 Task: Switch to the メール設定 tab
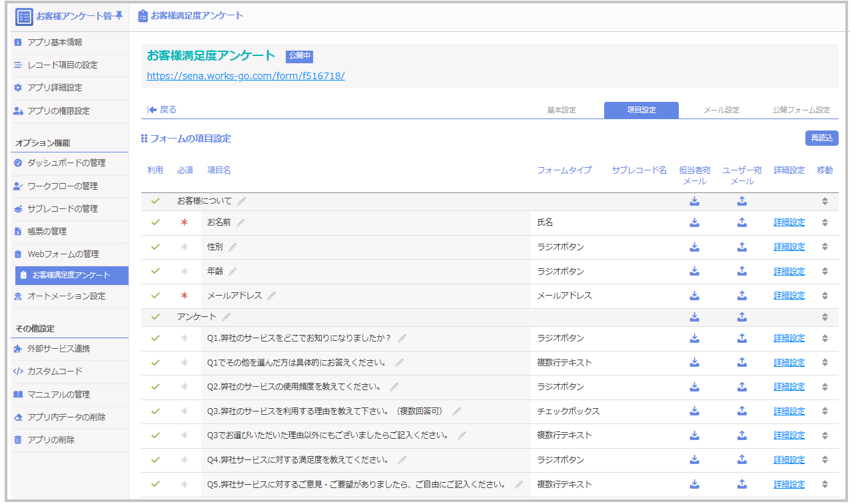point(721,111)
